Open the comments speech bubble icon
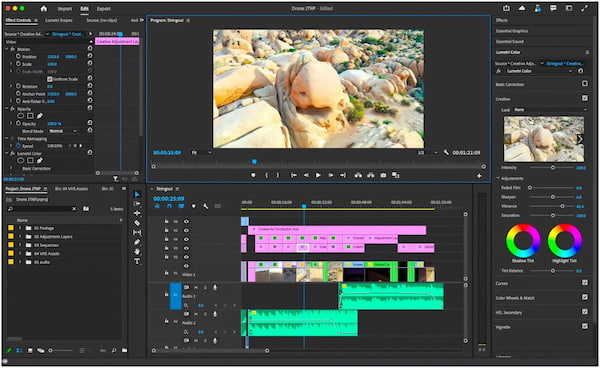Viewport: 600px width, 368px height. [x=553, y=8]
